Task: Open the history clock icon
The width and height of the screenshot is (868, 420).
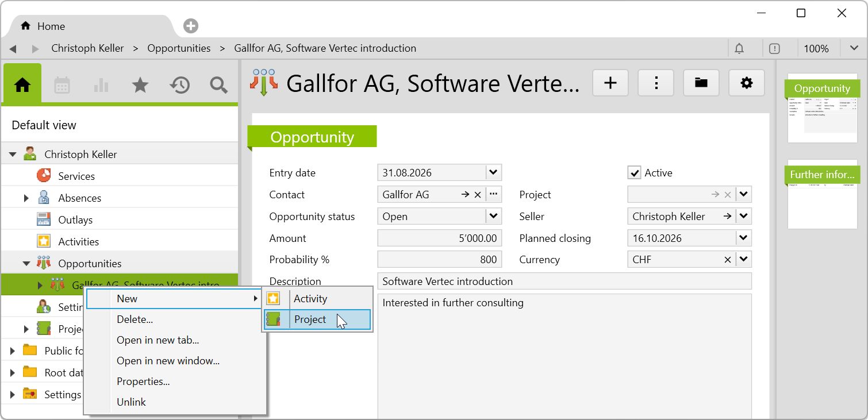Action: 179,86
